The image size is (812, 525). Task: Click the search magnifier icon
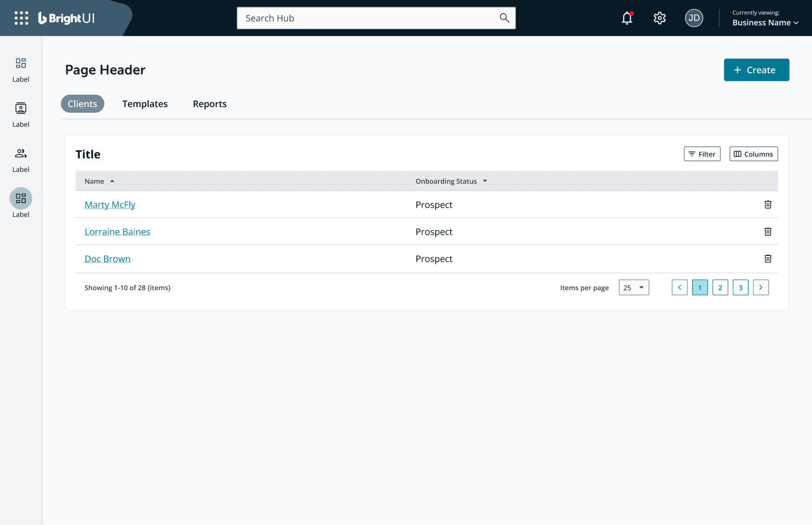click(x=504, y=18)
